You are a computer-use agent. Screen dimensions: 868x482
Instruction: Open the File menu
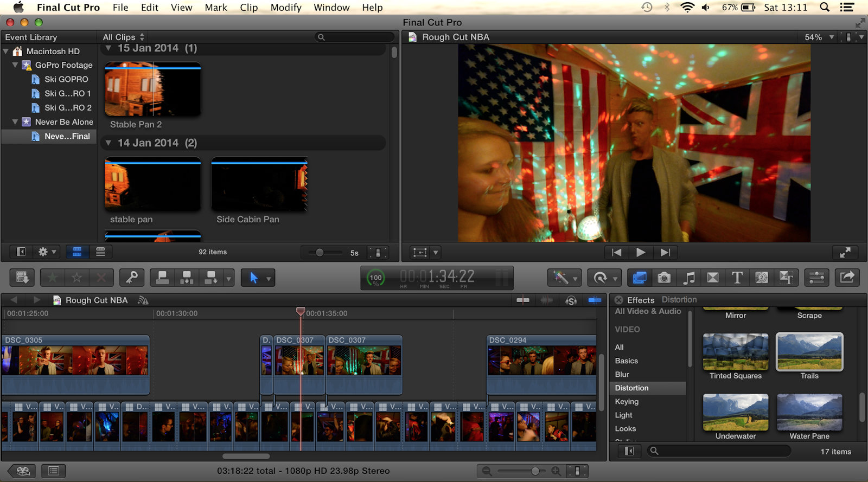[x=120, y=8]
